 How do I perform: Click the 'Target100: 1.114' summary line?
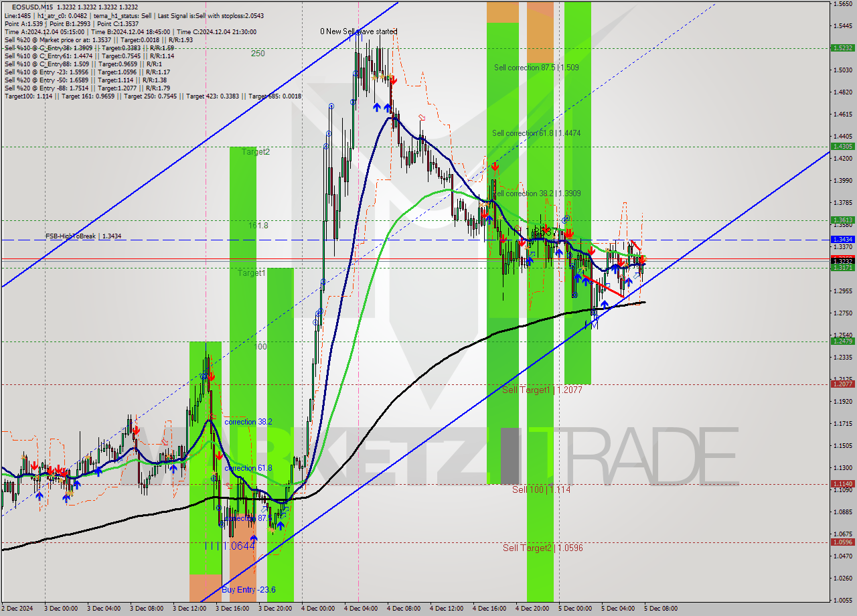[153, 96]
